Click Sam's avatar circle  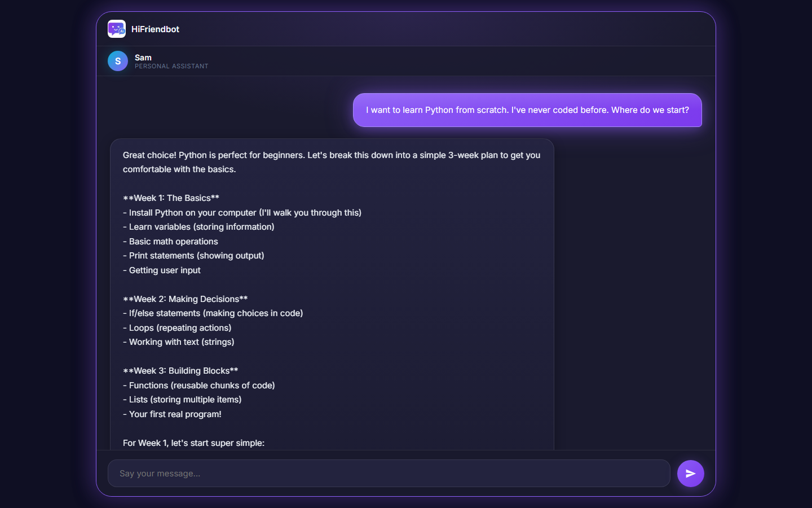118,61
